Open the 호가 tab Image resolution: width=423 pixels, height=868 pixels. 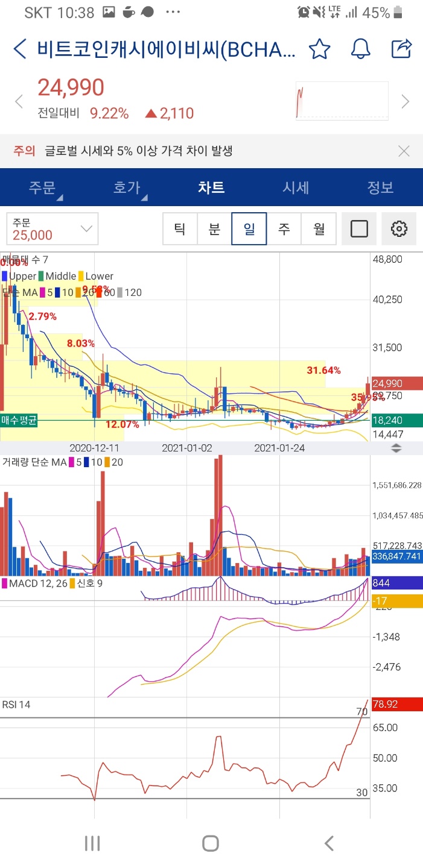pyautogui.click(x=127, y=187)
